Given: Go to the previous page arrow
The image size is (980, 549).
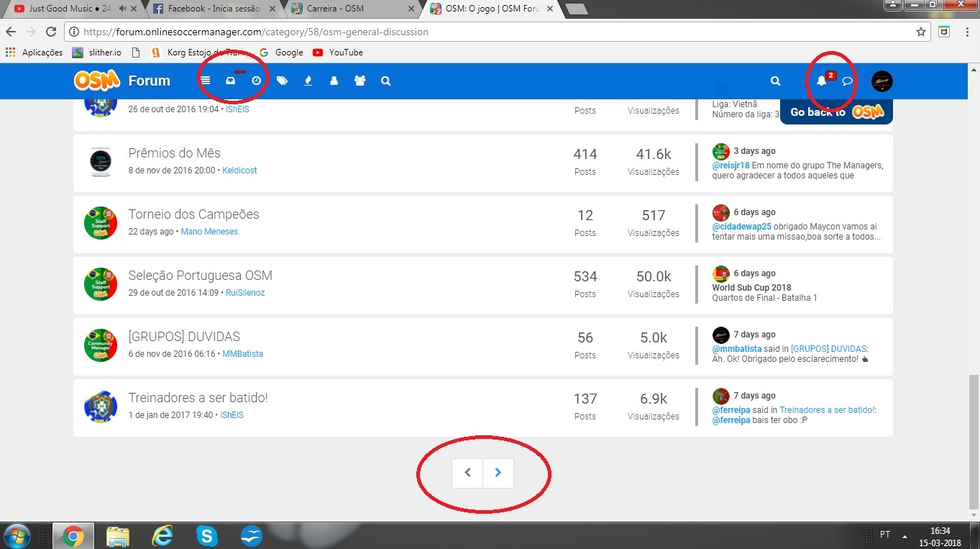Looking at the screenshot, I should [x=467, y=473].
